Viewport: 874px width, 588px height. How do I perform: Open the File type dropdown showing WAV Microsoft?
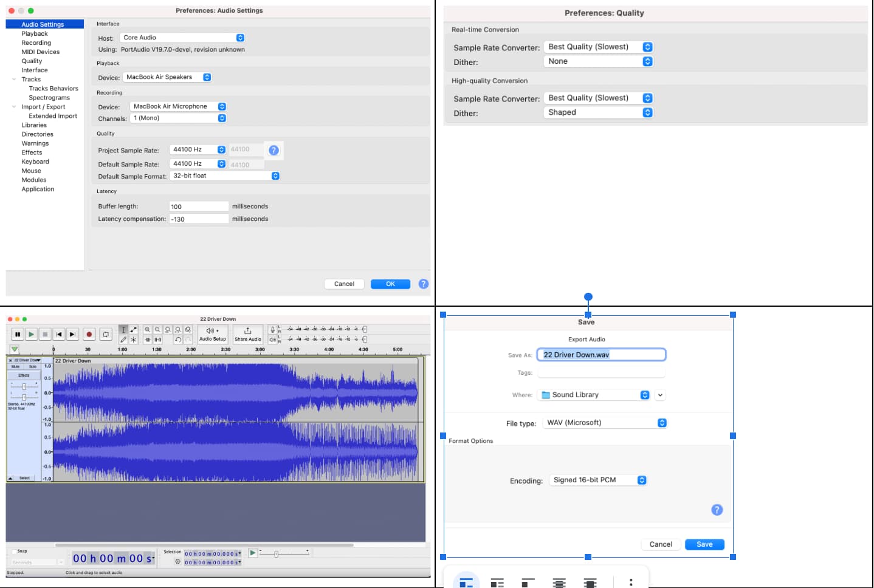(x=604, y=422)
